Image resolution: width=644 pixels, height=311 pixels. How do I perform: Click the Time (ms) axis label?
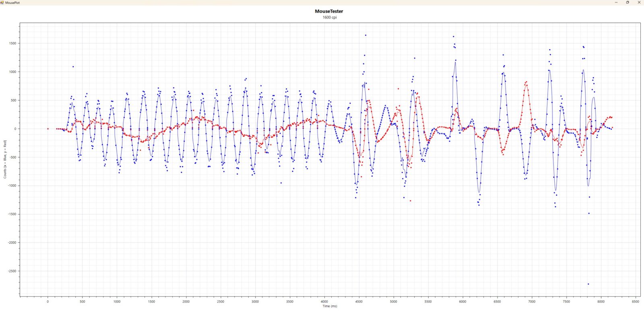click(329, 306)
